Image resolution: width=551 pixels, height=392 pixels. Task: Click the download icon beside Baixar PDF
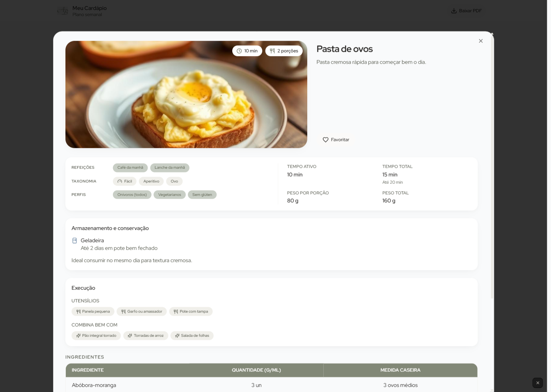[454, 11]
